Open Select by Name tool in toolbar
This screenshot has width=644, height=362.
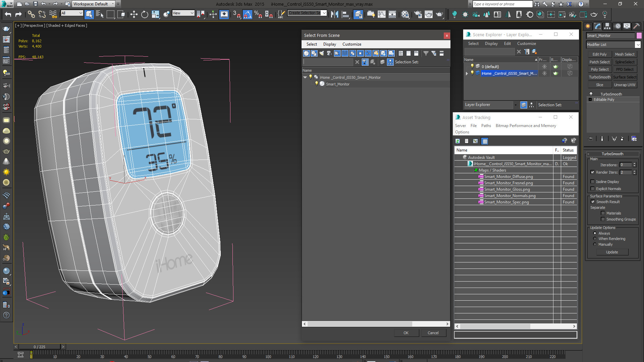100,14
